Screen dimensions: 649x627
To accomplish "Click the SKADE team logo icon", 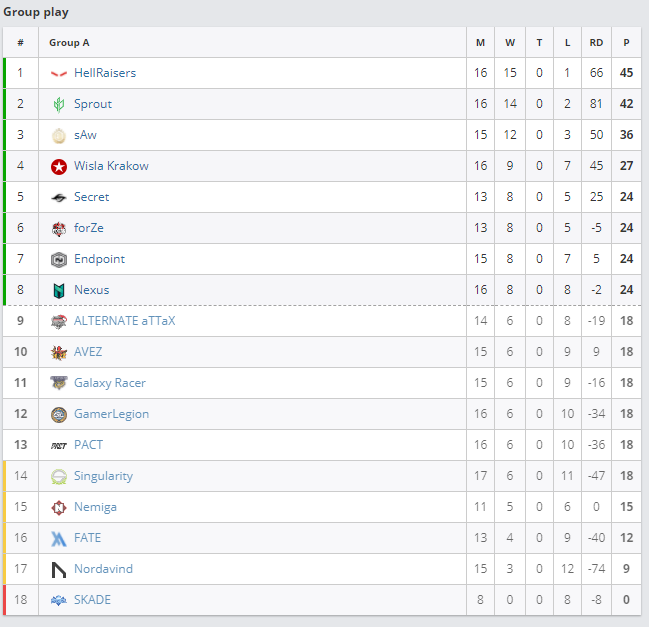I will pyautogui.click(x=59, y=600).
